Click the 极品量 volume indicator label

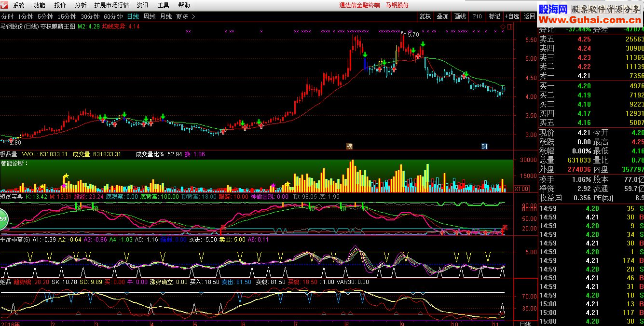tap(9, 154)
